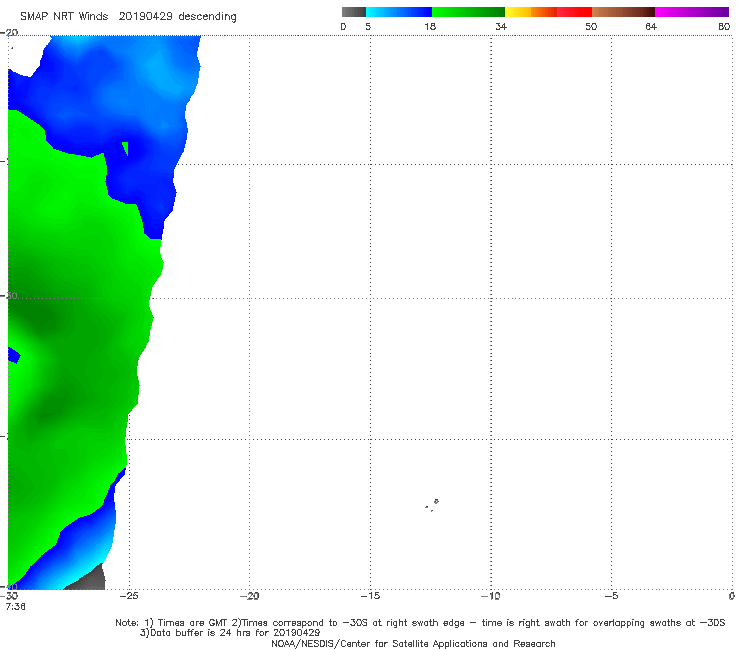Click the colorbar label '5'
The height and width of the screenshot is (650, 740).
tap(368, 26)
